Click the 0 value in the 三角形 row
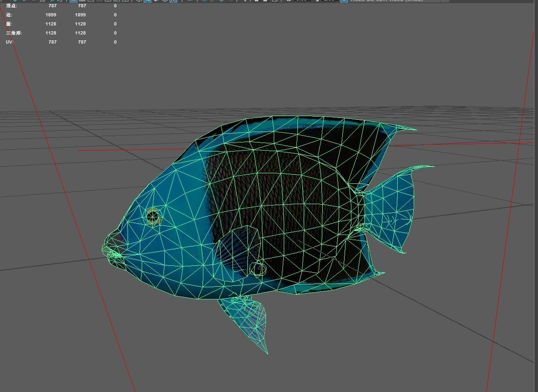Screen dimensions: 538x392 click(x=115, y=33)
